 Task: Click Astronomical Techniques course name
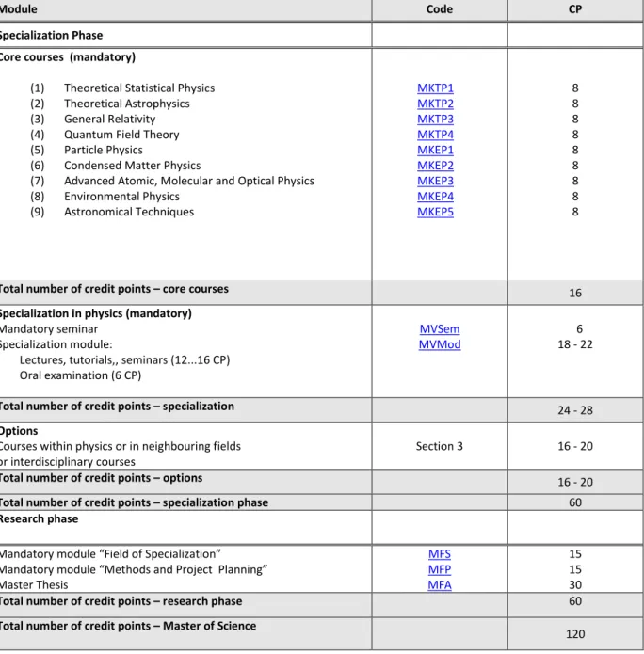tap(129, 212)
